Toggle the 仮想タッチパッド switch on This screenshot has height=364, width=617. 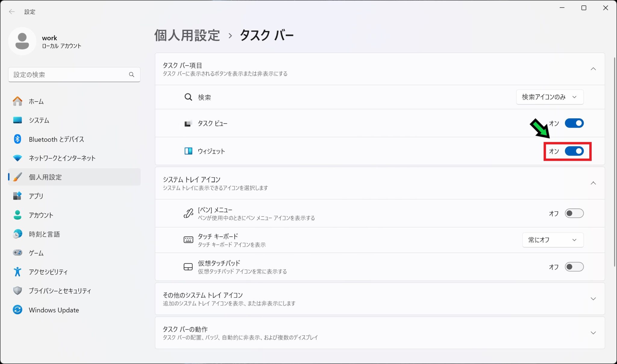[x=574, y=267]
